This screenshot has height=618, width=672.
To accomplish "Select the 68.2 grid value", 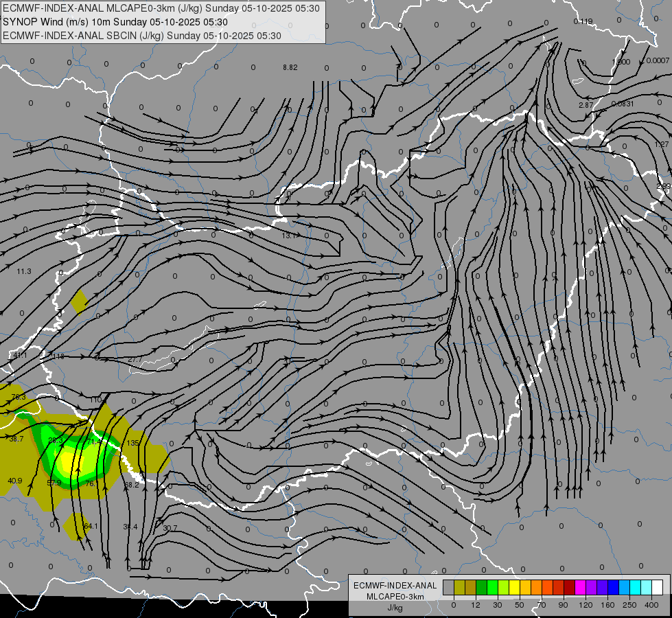I will [x=132, y=485].
